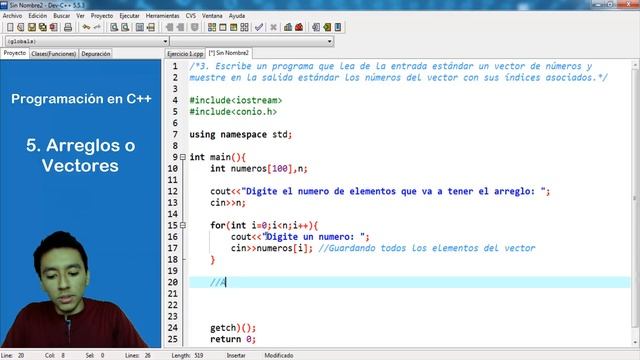Open the Proyecto menu
Image resolution: width=640 pixels, height=360 pixels.
pos(102,16)
